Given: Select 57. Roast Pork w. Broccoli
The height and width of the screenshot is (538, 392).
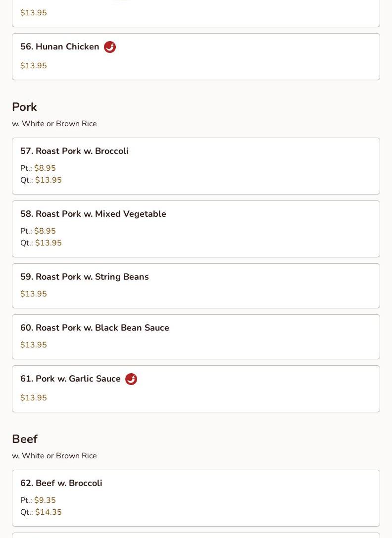Looking at the screenshot, I should (196, 166).
